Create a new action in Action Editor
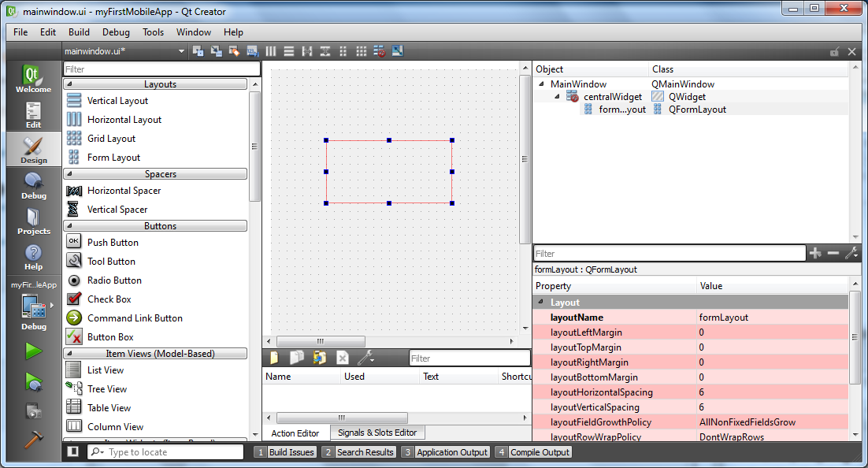This screenshot has height=468, width=868. [274, 358]
